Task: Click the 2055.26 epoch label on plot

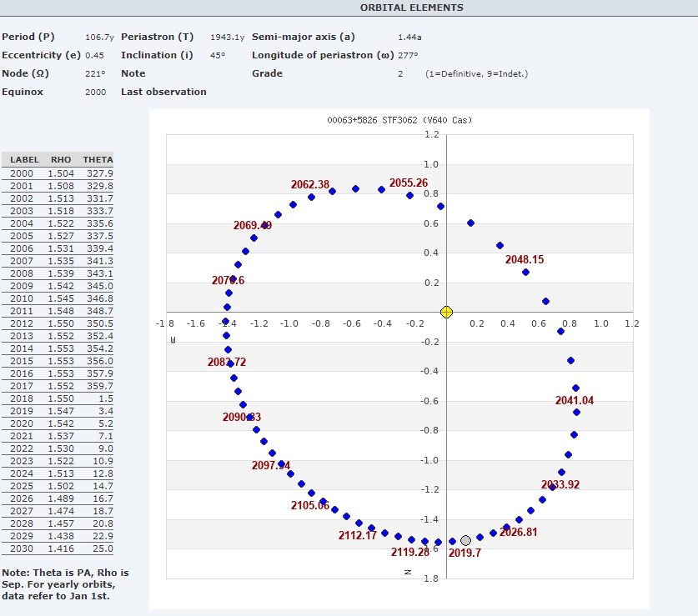Action: coord(409,183)
